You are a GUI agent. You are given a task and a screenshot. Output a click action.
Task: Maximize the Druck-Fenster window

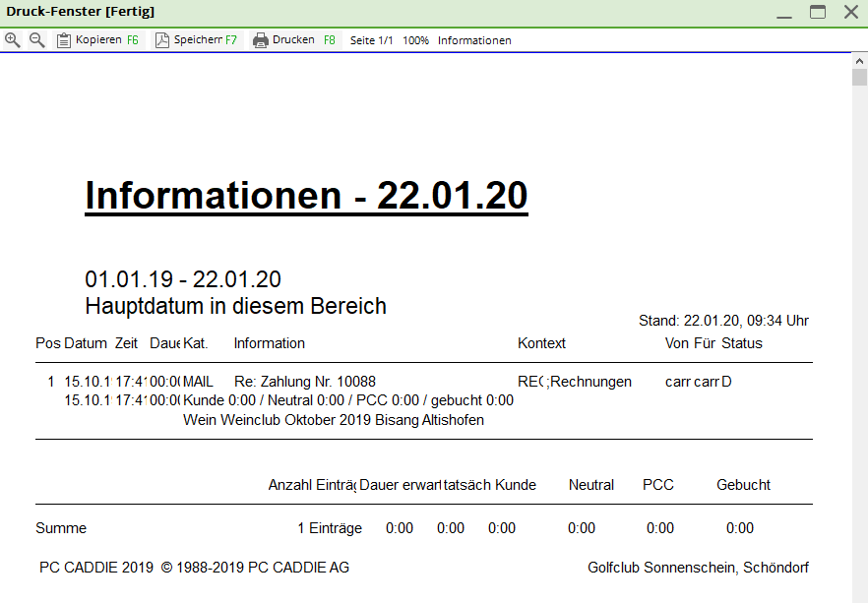click(x=817, y=13)
